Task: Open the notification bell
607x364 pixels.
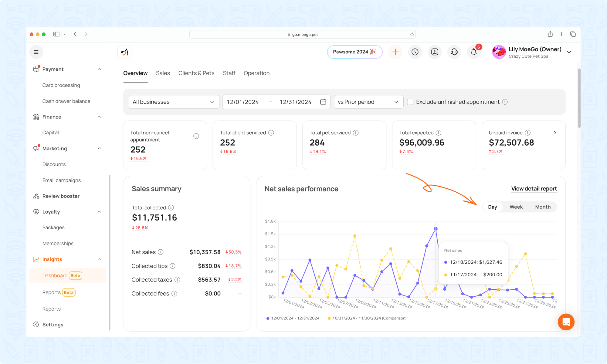Action: coord(473,52)
